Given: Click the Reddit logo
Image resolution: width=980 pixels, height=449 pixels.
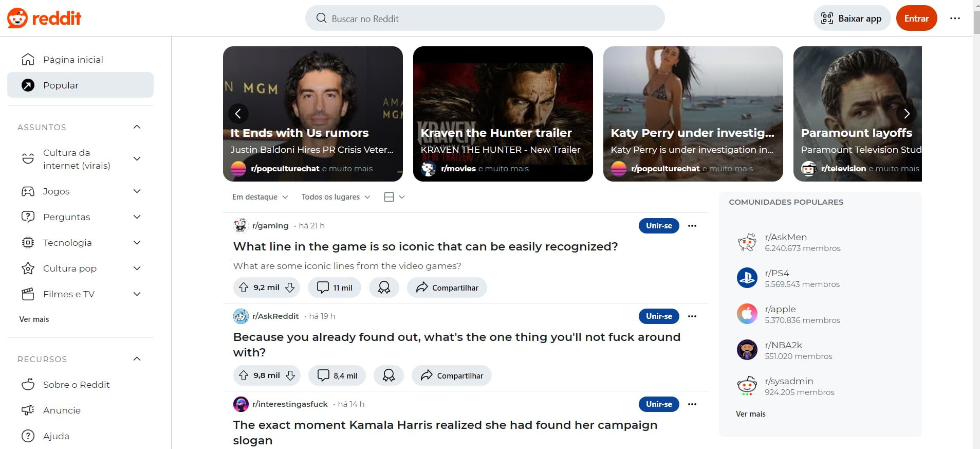Looking at the screenshot, I should click(x=44, y=19).
